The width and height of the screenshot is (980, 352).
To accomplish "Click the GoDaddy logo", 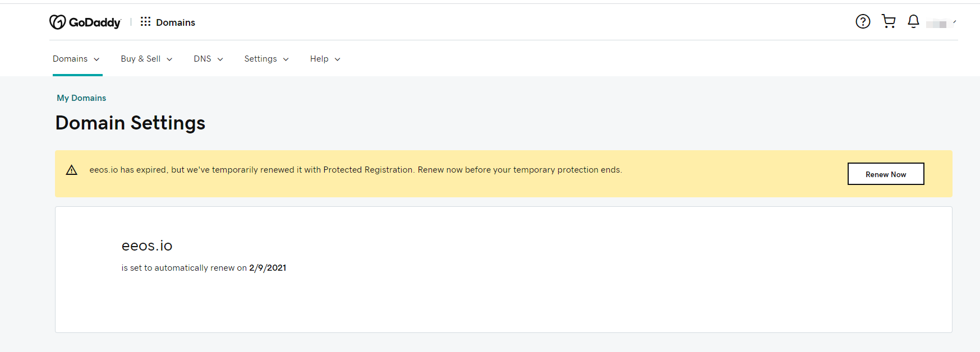I will (85, 22).
